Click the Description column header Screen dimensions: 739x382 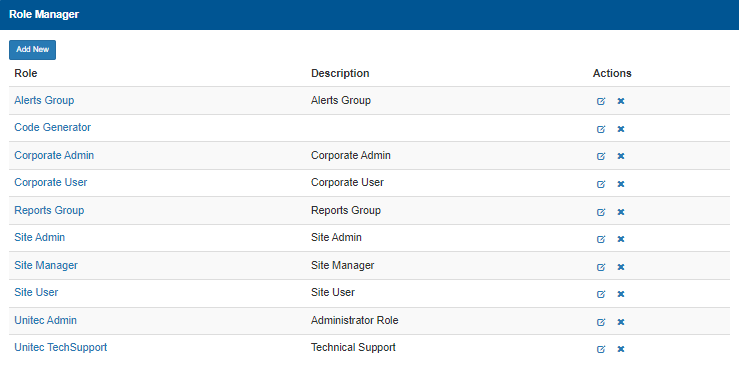click(340, 73)
